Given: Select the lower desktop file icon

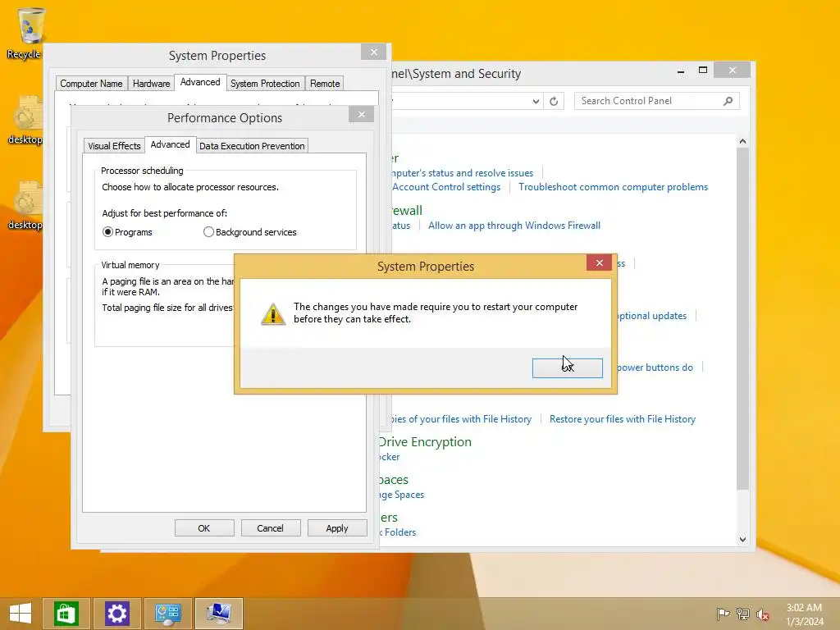Looking at the screenshot, I should coord(25,205).
